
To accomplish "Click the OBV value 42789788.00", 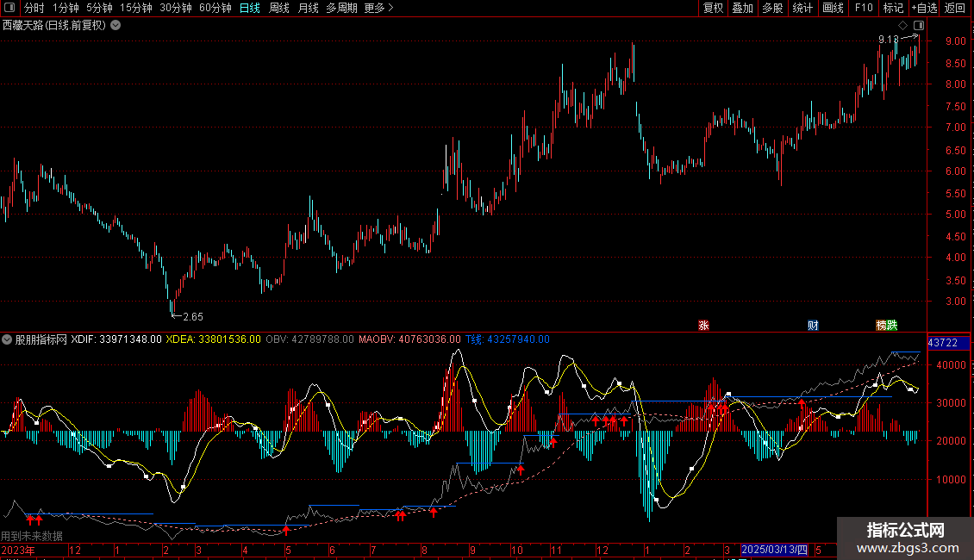I will click(322, 339).
